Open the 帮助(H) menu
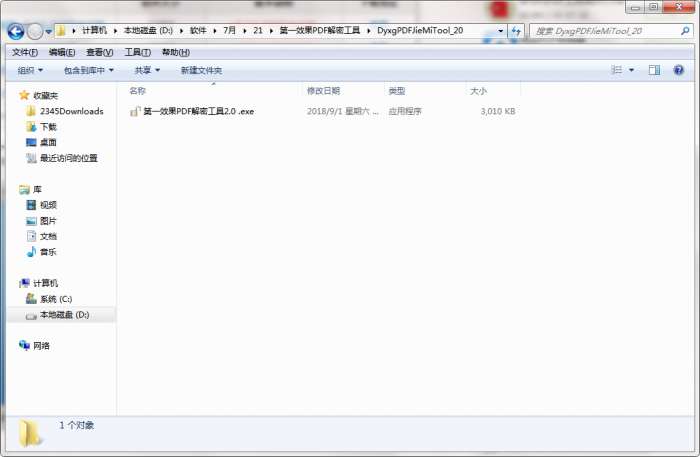 click(175, 52)
